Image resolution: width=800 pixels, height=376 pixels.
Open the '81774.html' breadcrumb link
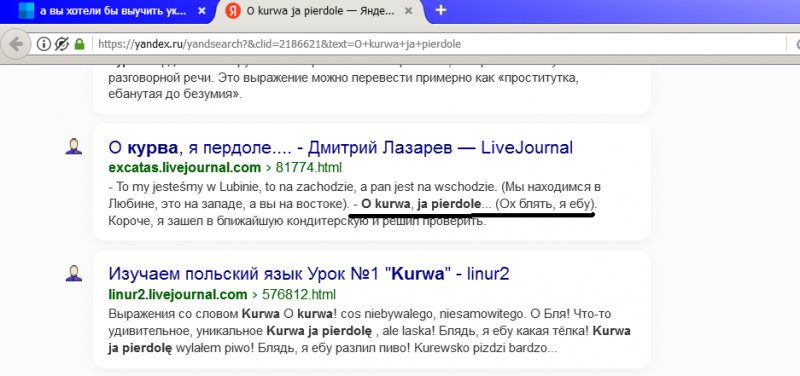coord(309,167)
